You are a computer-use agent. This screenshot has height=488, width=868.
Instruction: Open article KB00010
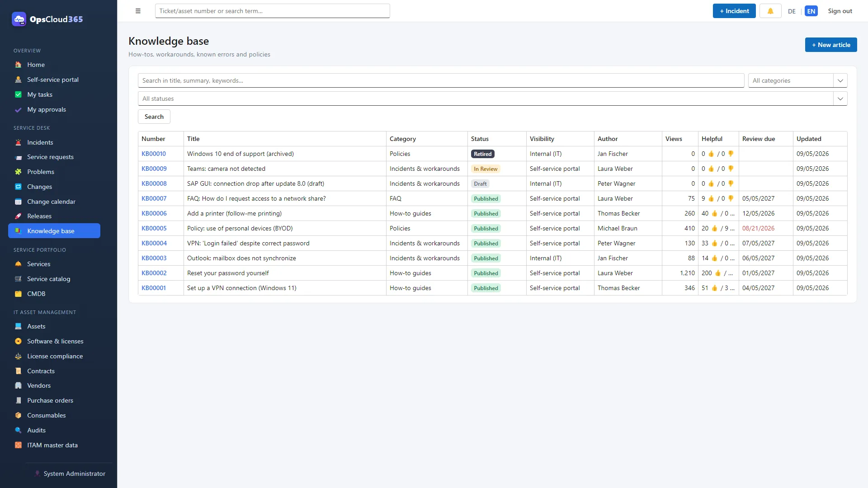(x=154, y=154)
